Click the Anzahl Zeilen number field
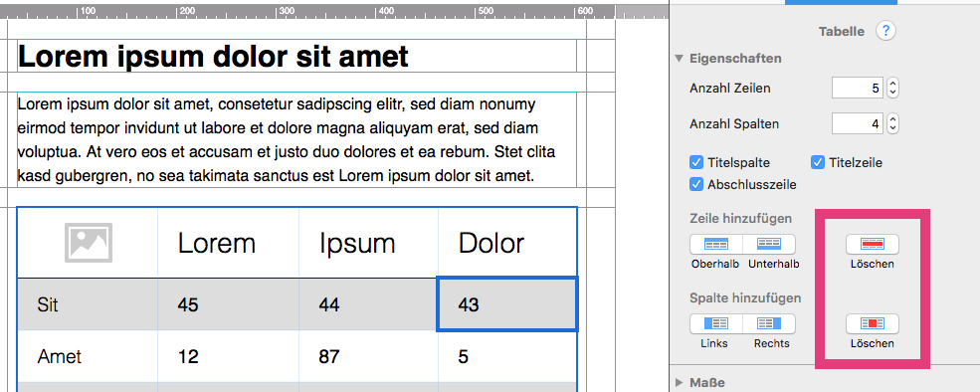Viewport: 980px width, 392px height. click(x=858, y=89)
